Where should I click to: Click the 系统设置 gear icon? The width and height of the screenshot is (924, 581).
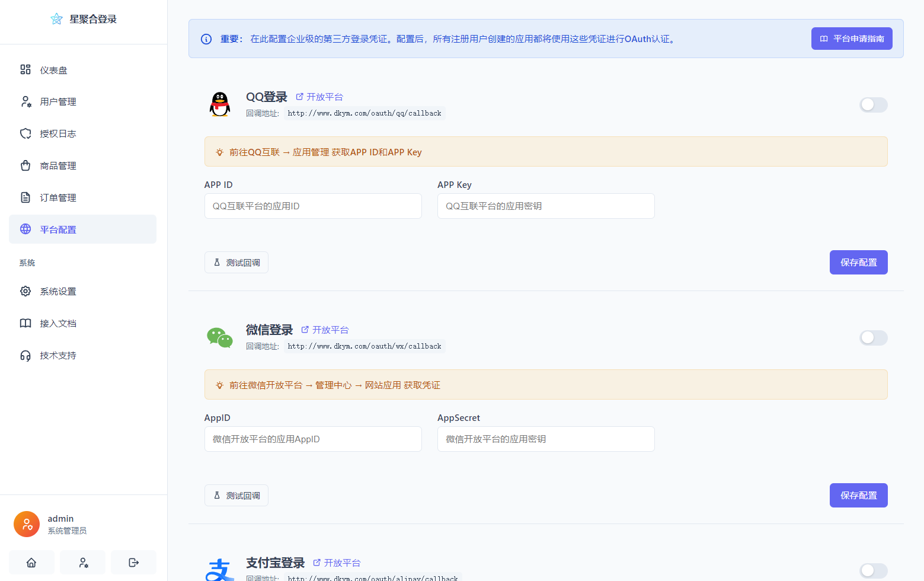(25, 291)
